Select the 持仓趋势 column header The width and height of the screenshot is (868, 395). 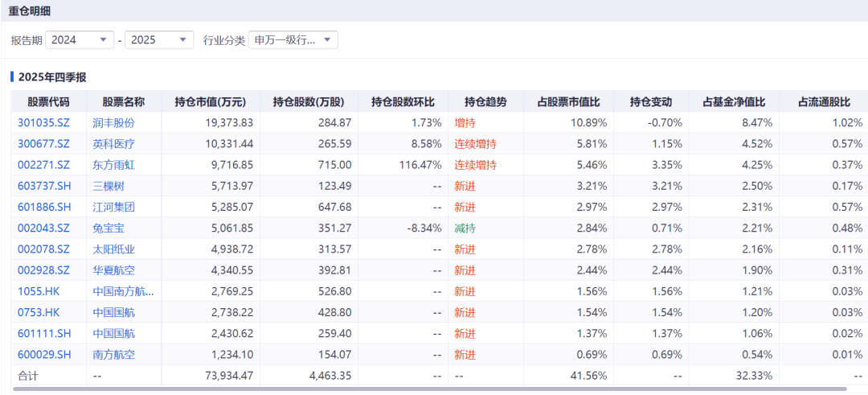[485, 102]
